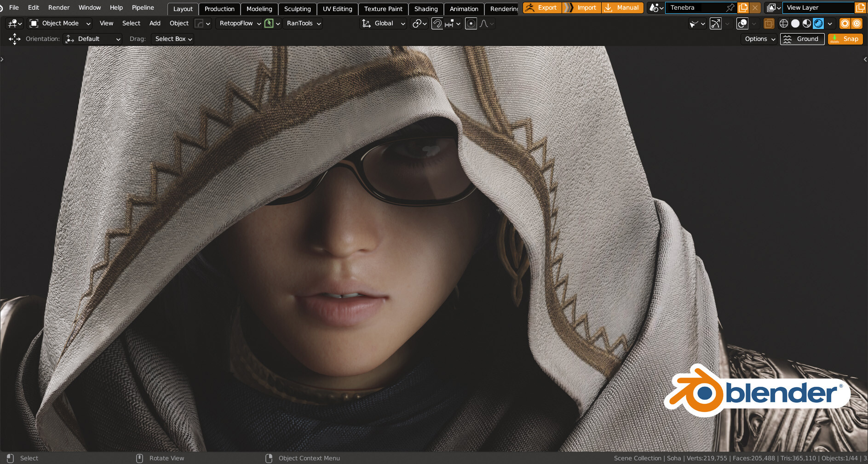
Task: Expand the snapping options arrow
Action: pos(458,23)
